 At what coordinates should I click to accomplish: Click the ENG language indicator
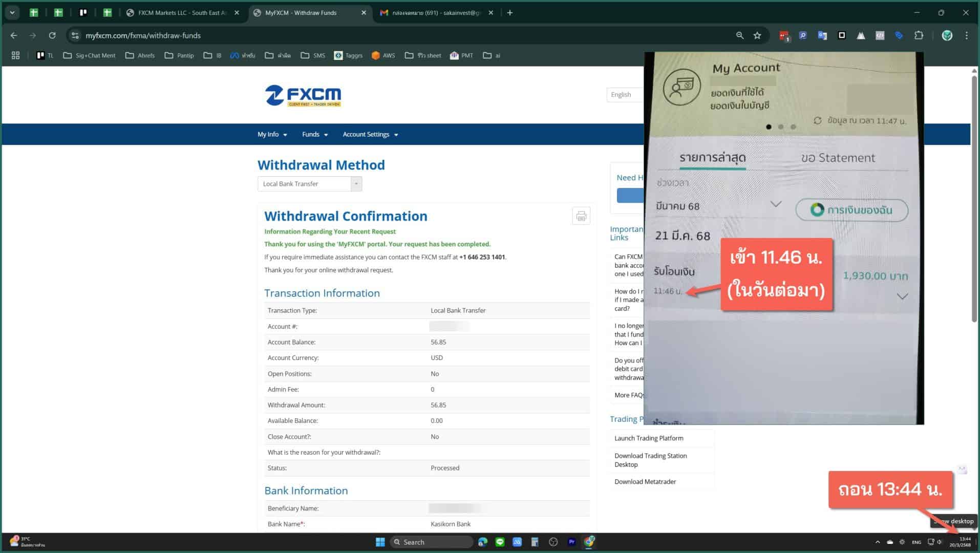917,542
